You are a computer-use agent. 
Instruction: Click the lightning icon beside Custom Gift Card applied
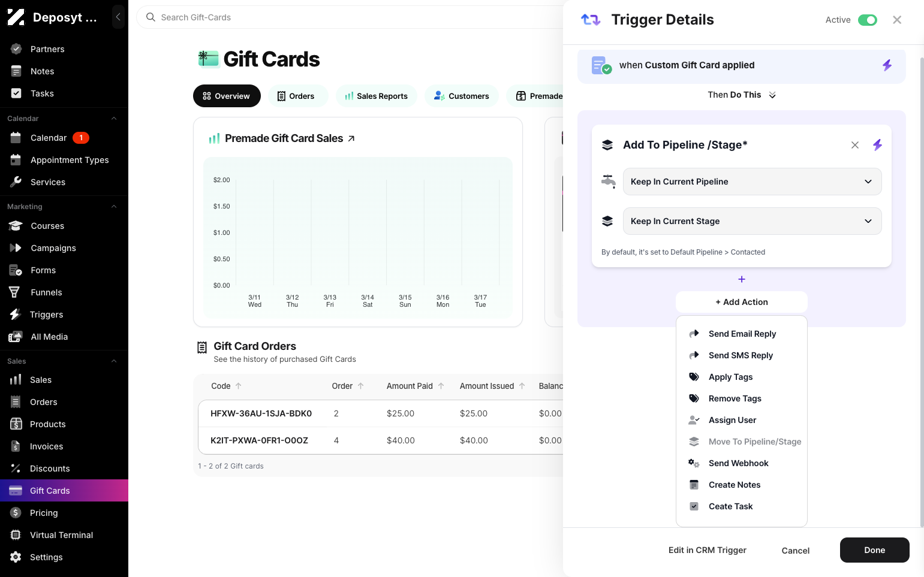click(x=887, y=65)
